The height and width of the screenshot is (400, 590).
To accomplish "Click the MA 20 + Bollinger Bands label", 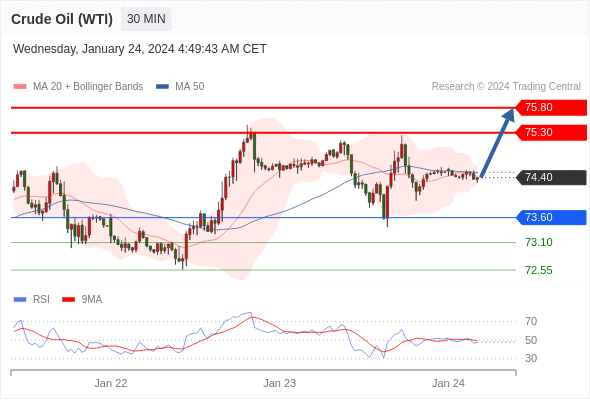I will coord(88,87).
